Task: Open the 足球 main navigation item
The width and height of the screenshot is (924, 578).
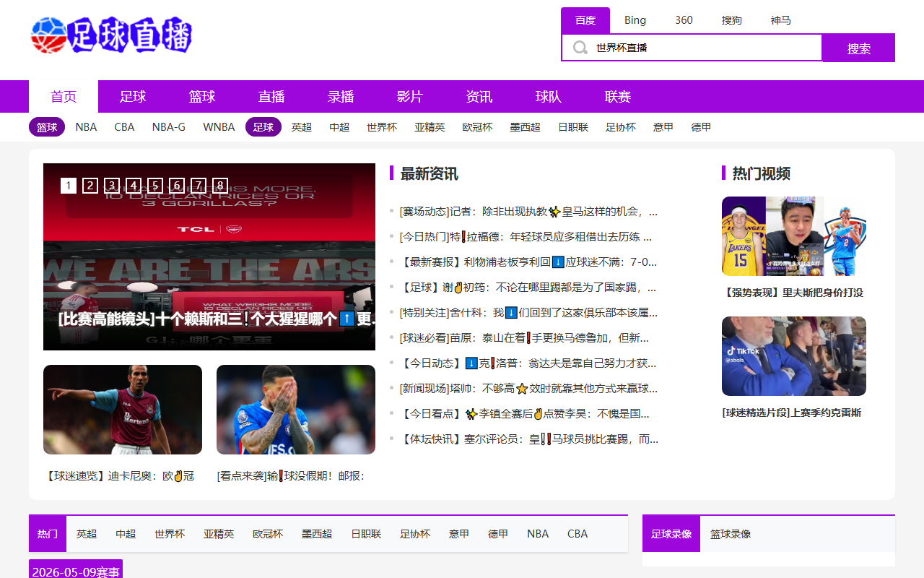Action: [133, 97]
